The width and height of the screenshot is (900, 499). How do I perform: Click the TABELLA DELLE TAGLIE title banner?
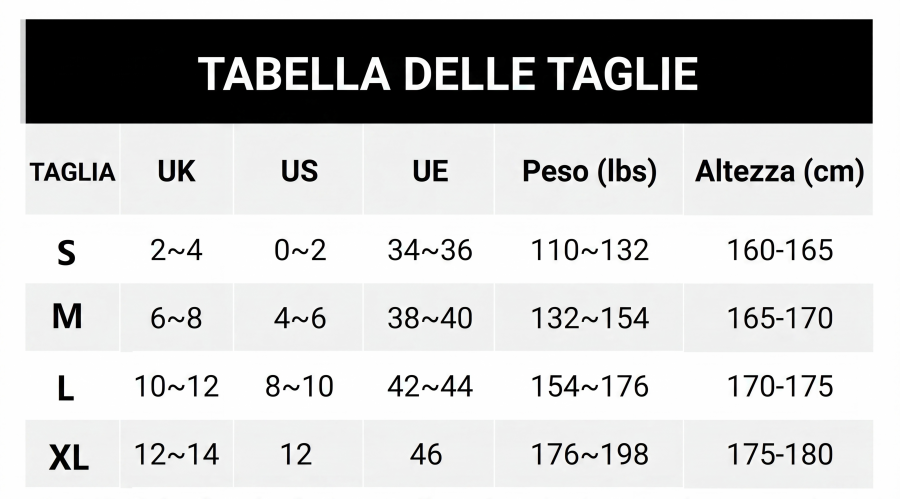point(449,72)
